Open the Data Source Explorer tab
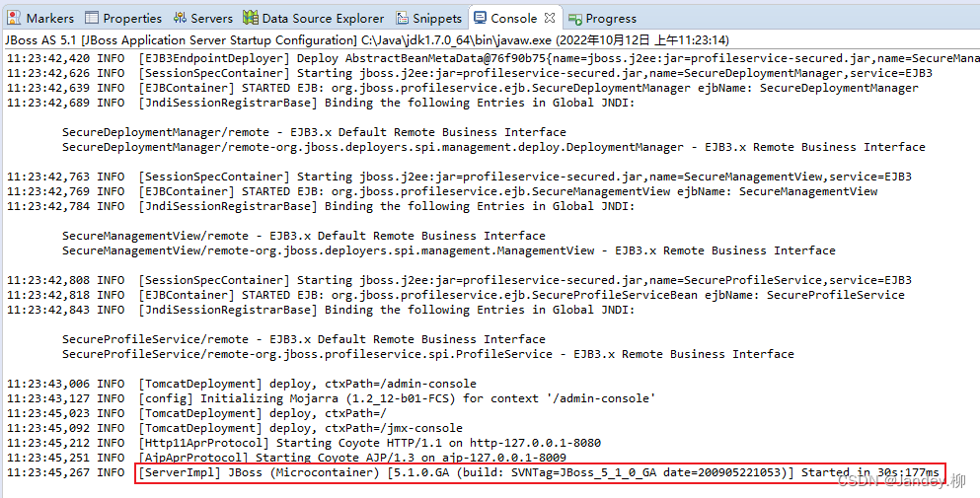The height and width of the screenshot is (498, 980). [x=314, y=18]
